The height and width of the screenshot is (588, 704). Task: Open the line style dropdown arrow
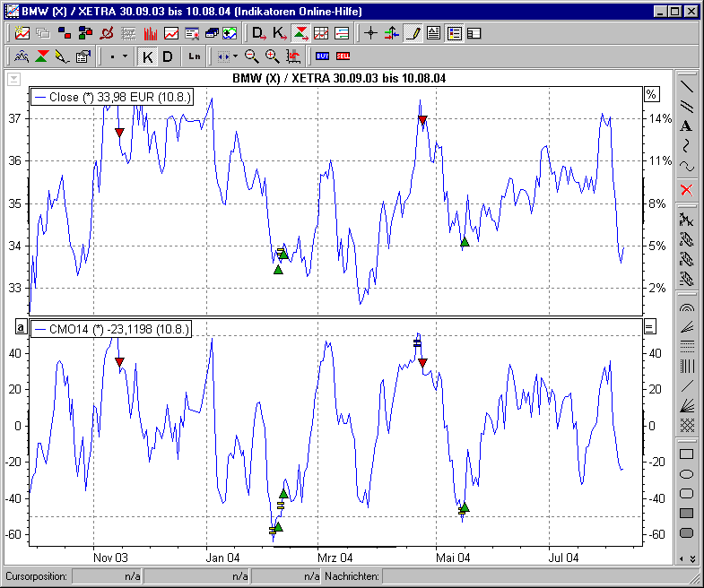pyautogui.click(x=125, y=56)
